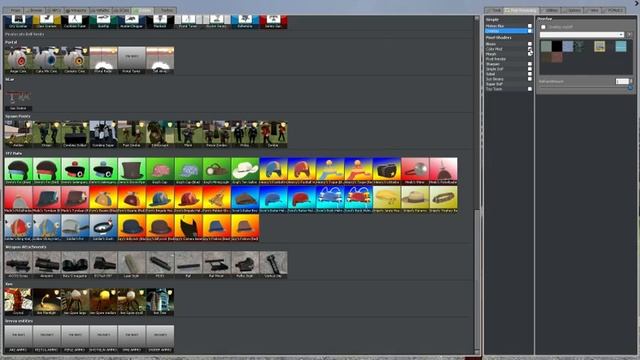This screenshot has height=360, width=640.
Task: Spawn the first grey ammo entity tile
Action: tap(18, 339)
